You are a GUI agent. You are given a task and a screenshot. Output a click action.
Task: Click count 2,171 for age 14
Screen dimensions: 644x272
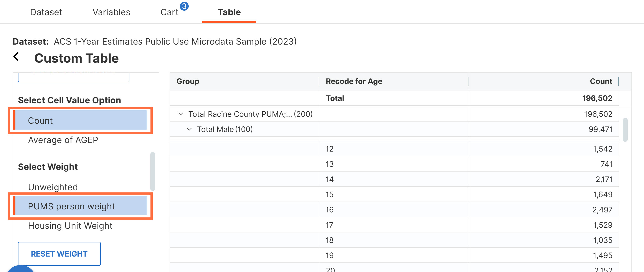(604, 179)
